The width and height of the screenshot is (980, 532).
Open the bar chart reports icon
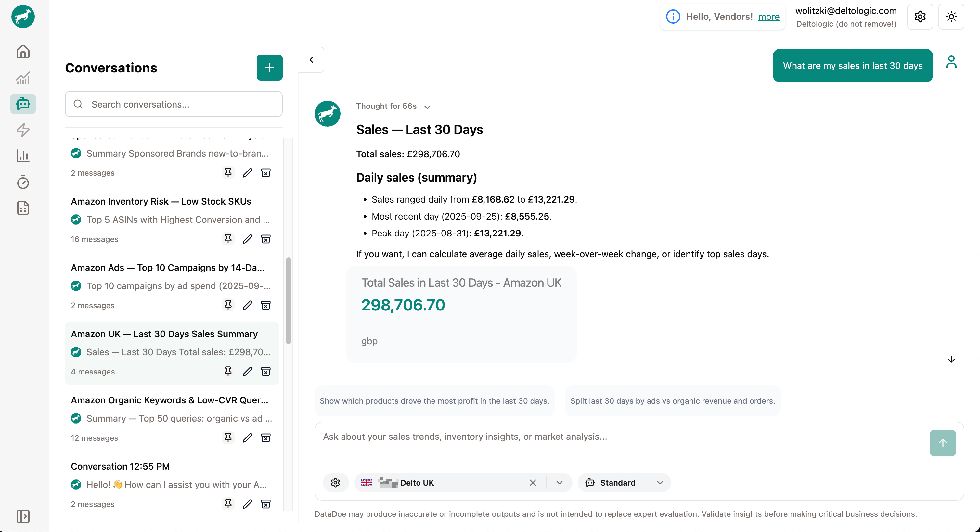pos(23,156)
